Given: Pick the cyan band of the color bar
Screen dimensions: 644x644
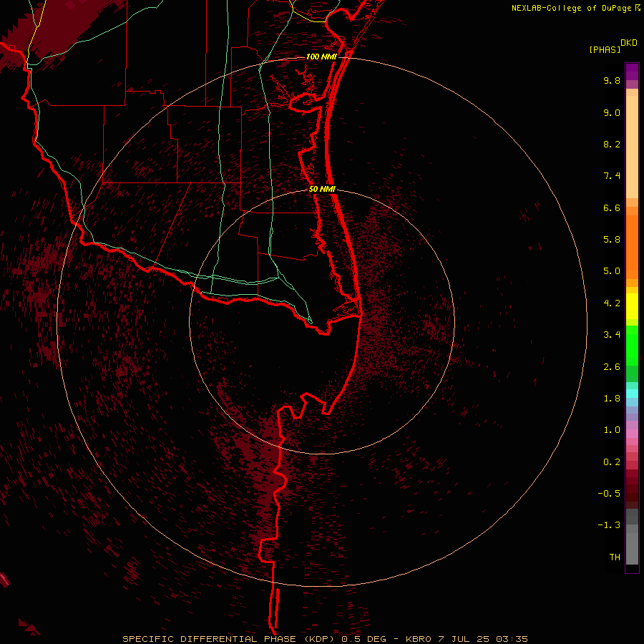Looking at the screenshot, I should pos(632,393).
